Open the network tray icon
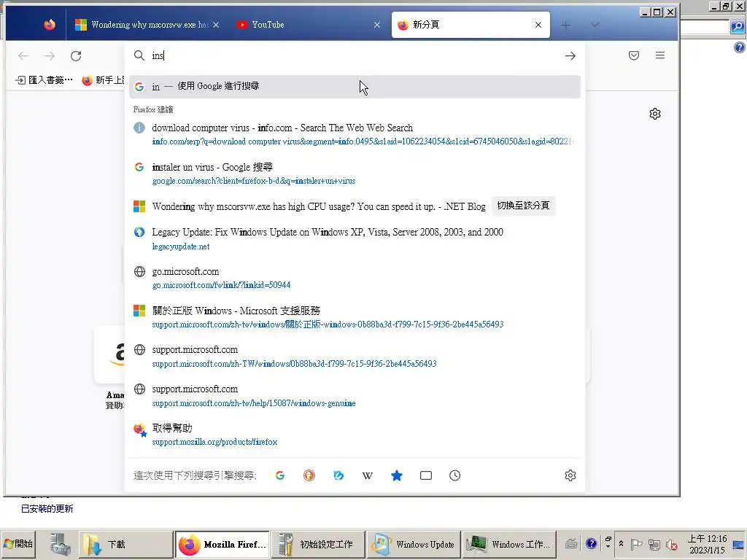 click(654, 544)
